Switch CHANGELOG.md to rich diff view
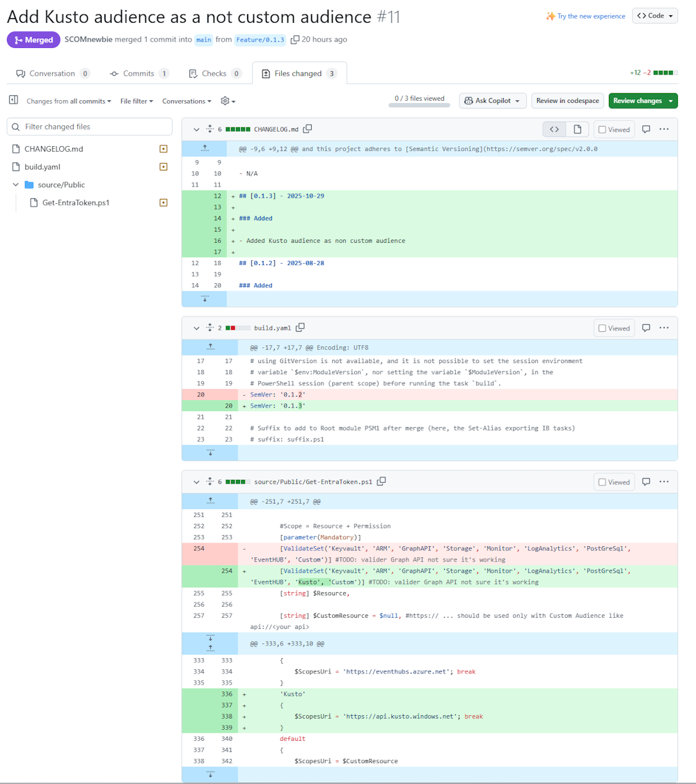The image size is (696, 784). coord(577,129)
